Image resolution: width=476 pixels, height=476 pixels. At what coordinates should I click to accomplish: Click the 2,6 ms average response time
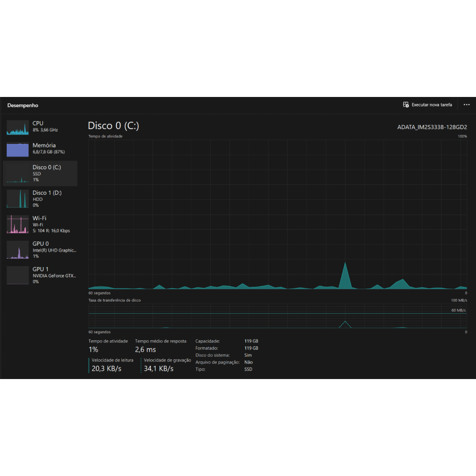coord(145,350)
